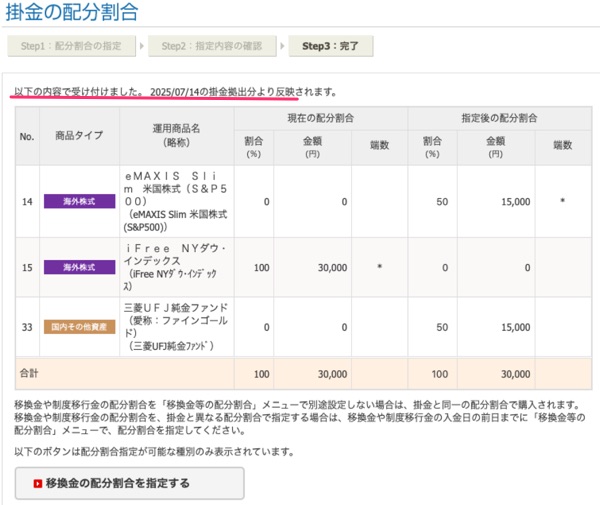Viewport: 600px width, 505px height.
Task: Click the 以下のボタンは配分割合指定が可能な notice text
Action: click(154, 452)
